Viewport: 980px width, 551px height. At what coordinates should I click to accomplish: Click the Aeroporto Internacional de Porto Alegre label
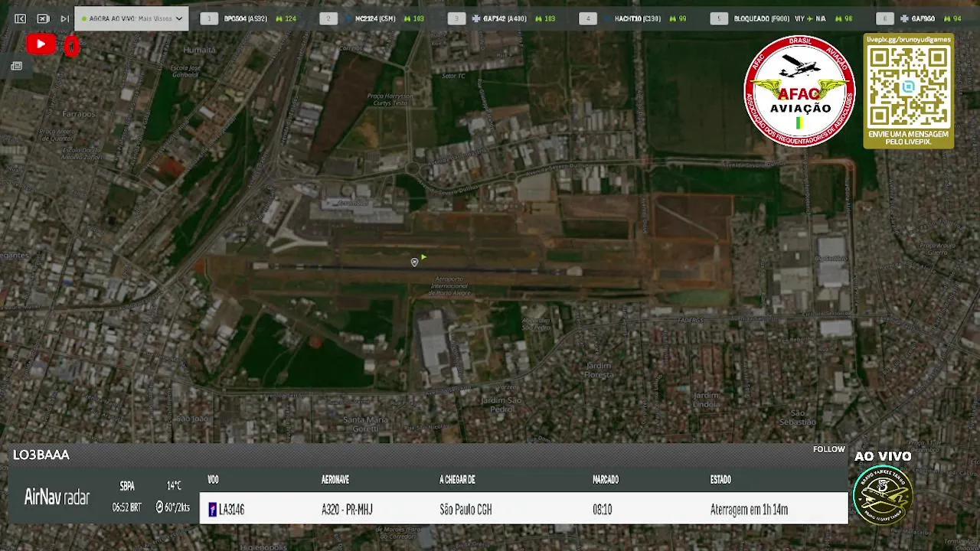[449, 287]
